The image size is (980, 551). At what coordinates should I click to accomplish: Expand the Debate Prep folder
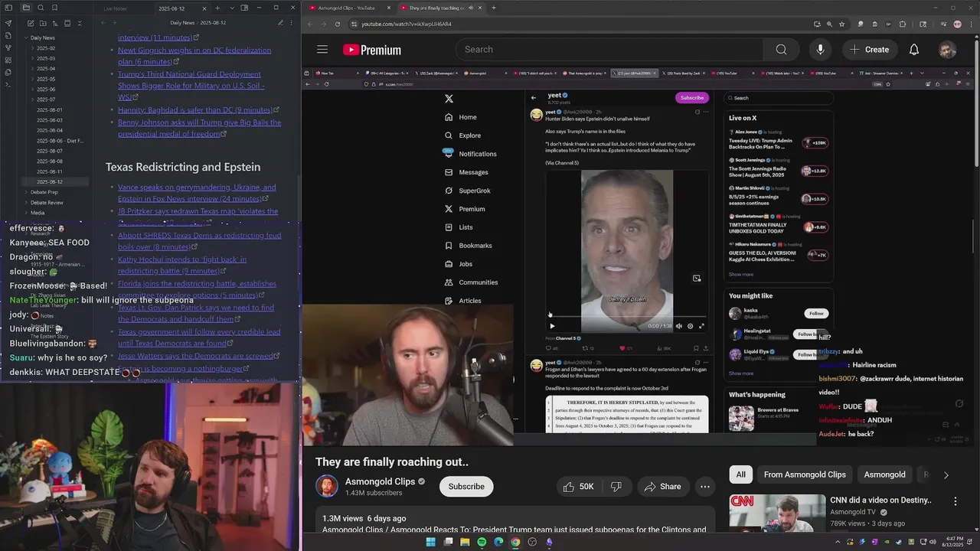[44, 192]
